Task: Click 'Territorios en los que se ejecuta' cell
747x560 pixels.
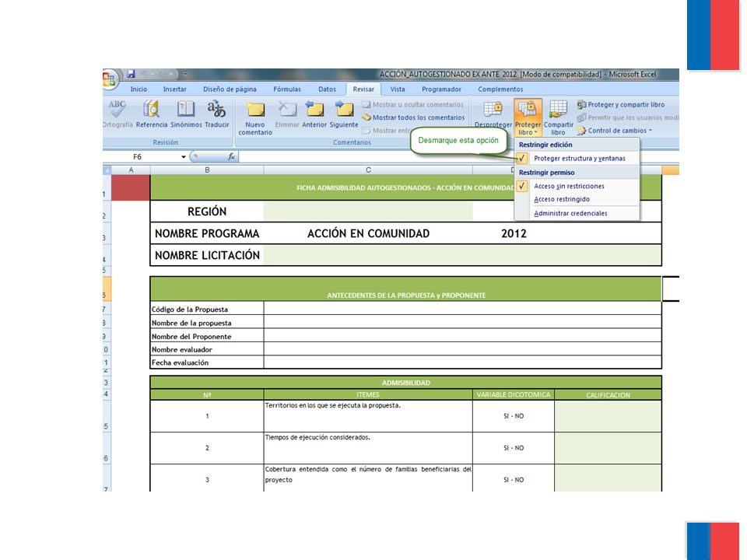Action: point(368,415)
